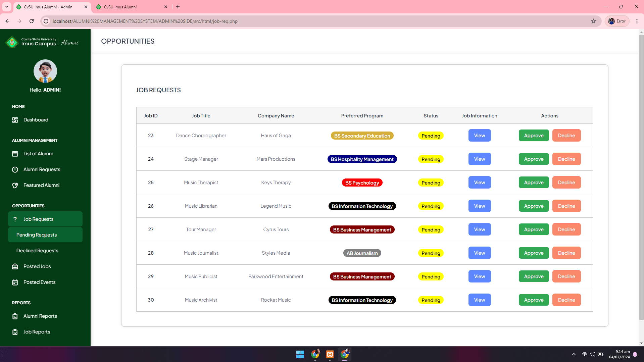This screenshot has width=644, height=362.
Task: Click the AB Journalism program badge
Action: pos(362,253)
